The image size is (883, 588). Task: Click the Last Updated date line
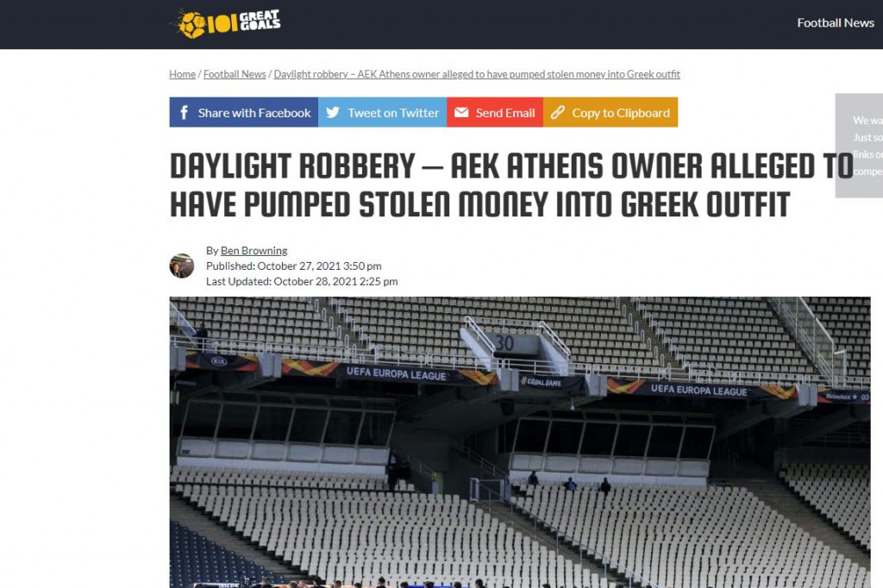point(302,281)
